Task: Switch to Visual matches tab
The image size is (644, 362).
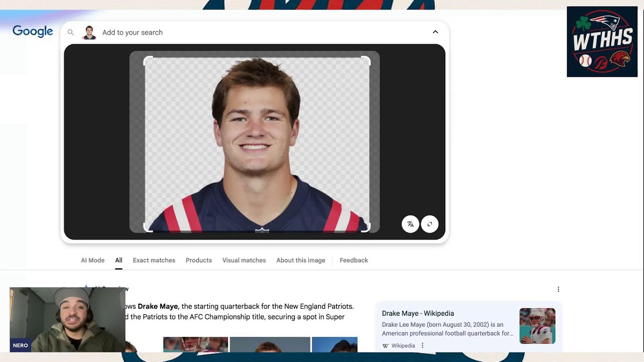Action: pos(244,260)
